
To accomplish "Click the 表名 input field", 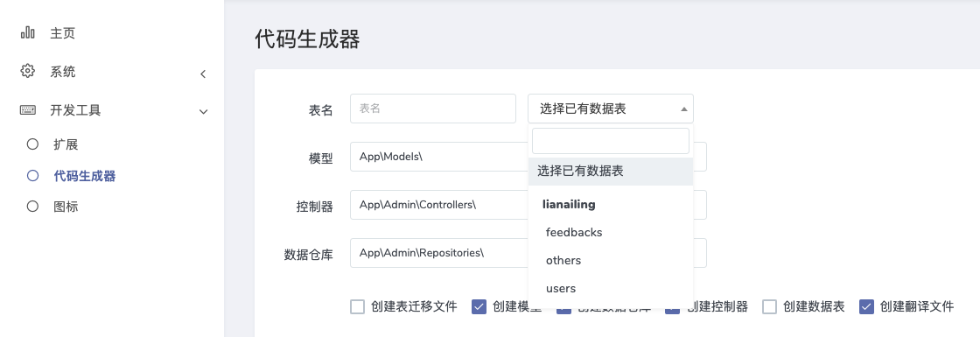I will [433, 109].
